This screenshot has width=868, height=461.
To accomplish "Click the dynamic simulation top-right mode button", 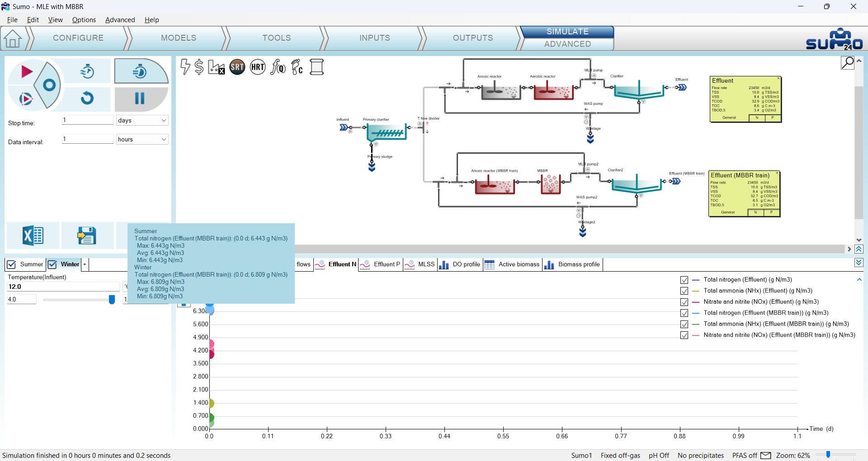I will point(141,71).
